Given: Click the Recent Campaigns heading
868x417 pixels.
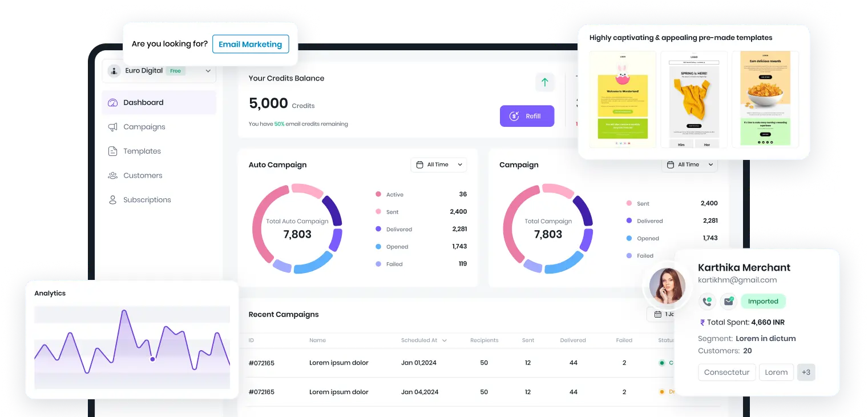Looking at the screenshot, I should pos(284,314).
